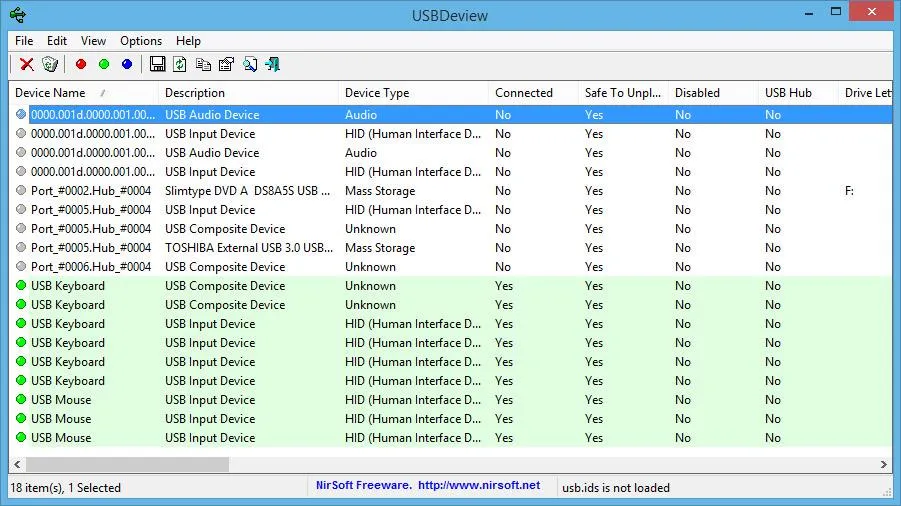Open the Help menu
The height and width of the screenshot is (506, 901).
pyautogui.click(x=188, y=41)
